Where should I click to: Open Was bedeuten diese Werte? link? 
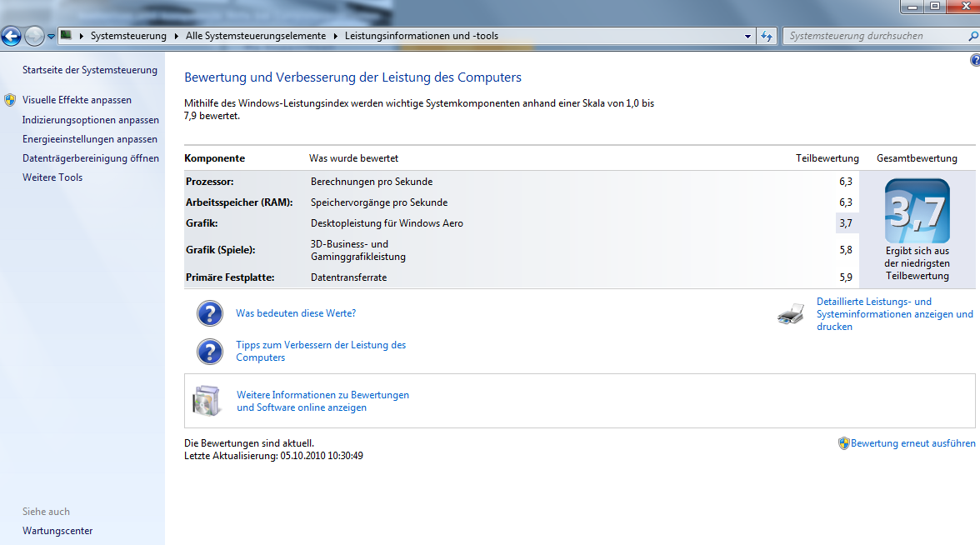296,313
